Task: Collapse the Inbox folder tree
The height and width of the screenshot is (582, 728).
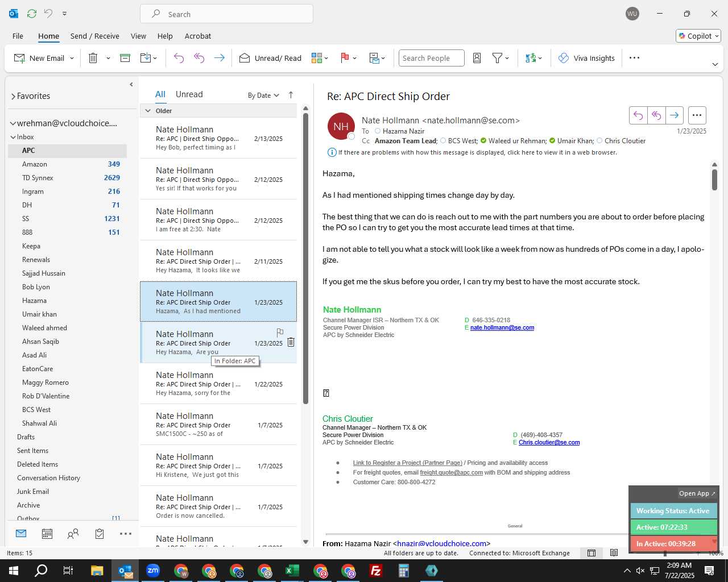Action: tap(13, 137)
